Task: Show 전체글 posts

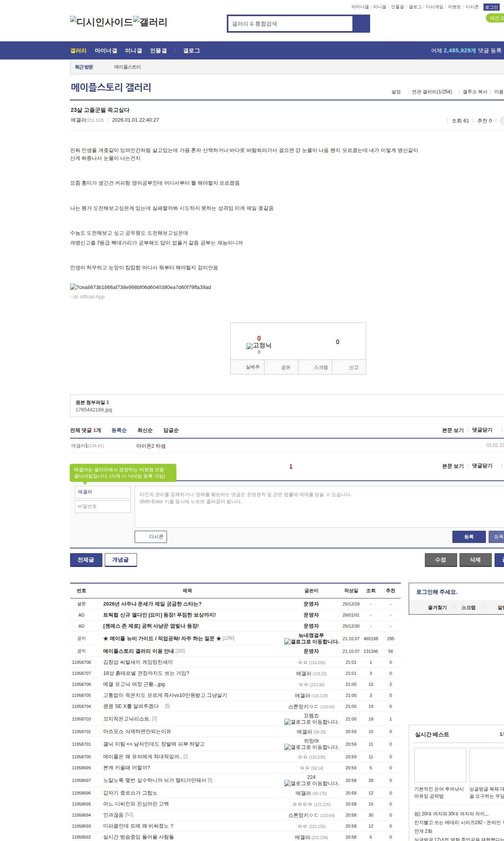Action: pyautogui.click(x=86, y=560)
